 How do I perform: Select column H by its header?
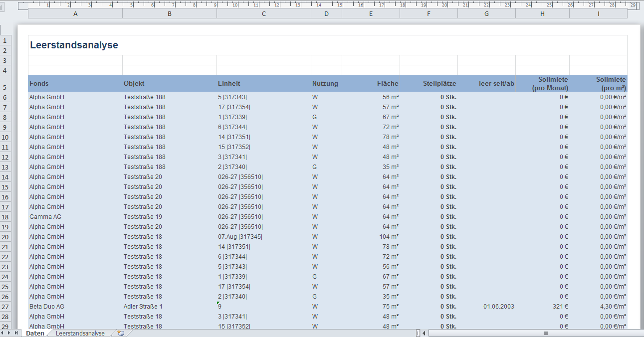[x=543, y=14]
